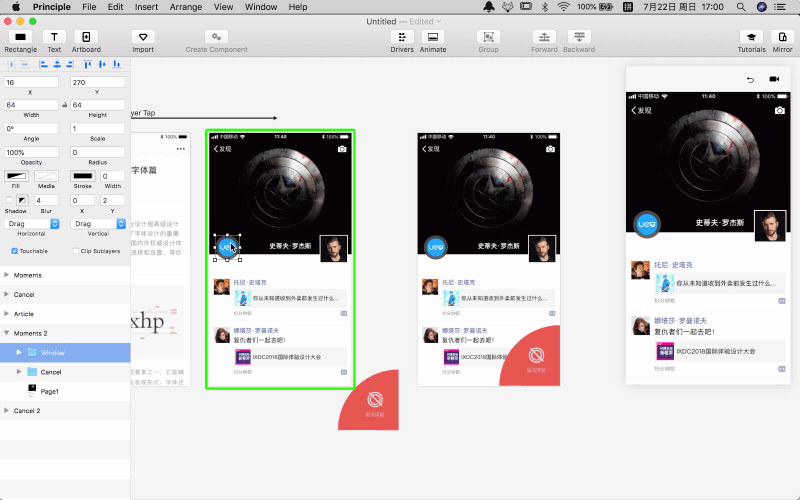
Task: Click the Text tool button
Action: [54, 37]
